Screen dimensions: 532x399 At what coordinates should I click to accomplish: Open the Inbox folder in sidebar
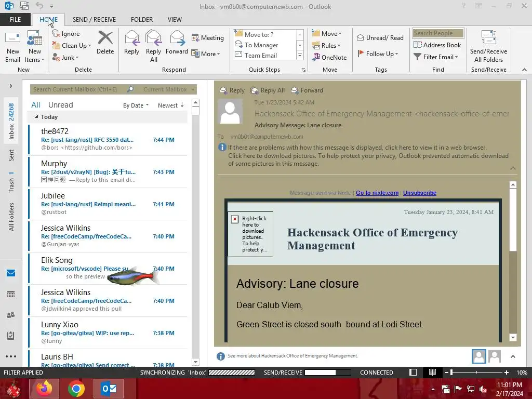(11, 121)
